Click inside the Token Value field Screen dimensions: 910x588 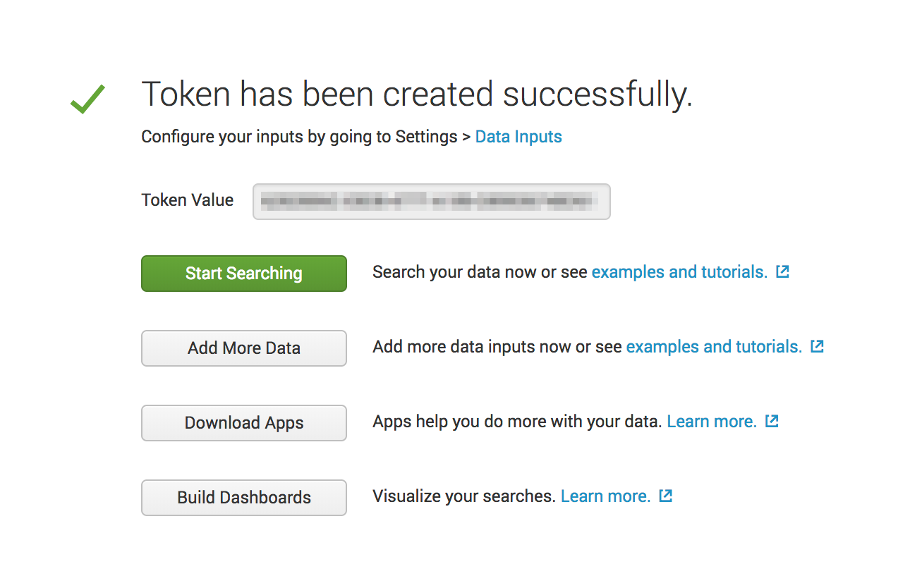(x=432, y=202)
